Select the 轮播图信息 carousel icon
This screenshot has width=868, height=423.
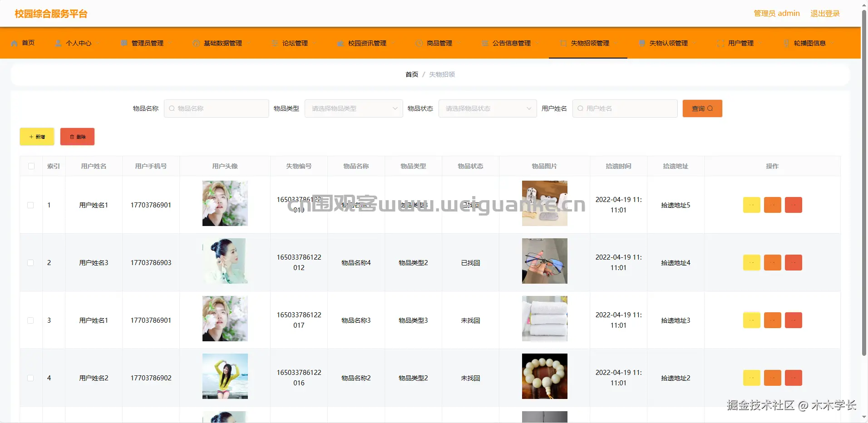(787, 43)
